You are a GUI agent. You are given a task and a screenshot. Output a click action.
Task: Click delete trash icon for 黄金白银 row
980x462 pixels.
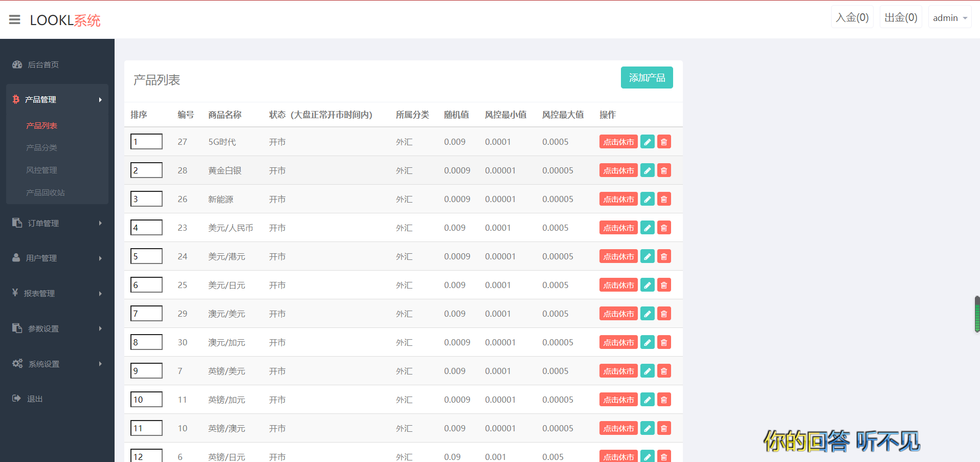click(x=664, y=170)
